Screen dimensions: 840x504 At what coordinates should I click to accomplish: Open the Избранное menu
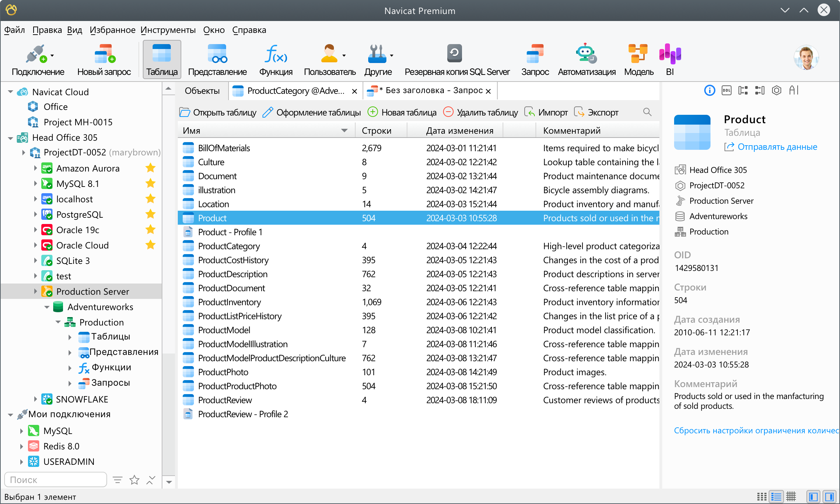click(112, 30)
